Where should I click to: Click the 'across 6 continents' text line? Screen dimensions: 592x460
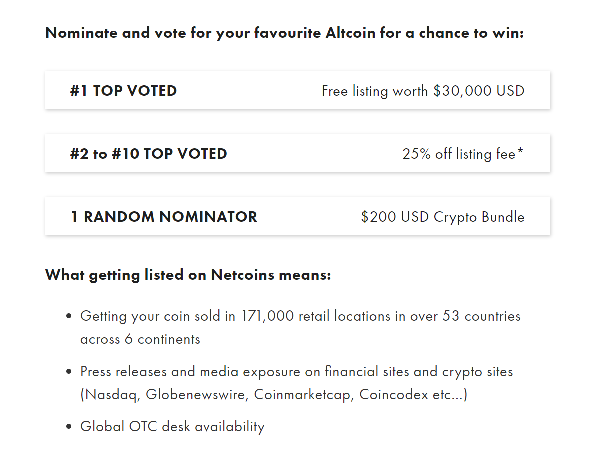[x=140, y=339]
